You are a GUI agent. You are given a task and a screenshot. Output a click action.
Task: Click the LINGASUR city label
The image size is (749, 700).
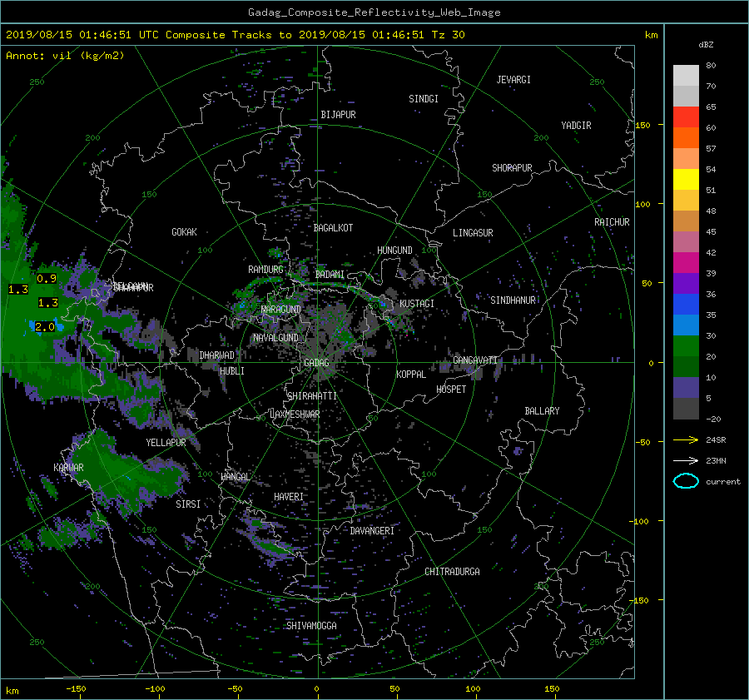pos(473,233)
